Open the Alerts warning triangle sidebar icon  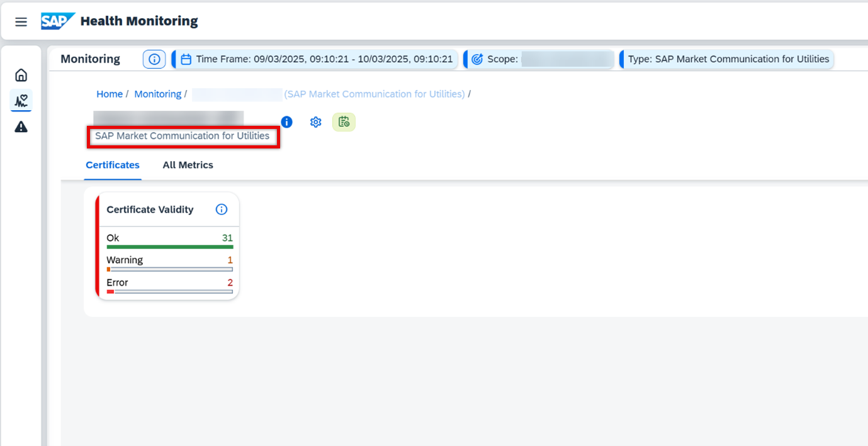point(21,127)
